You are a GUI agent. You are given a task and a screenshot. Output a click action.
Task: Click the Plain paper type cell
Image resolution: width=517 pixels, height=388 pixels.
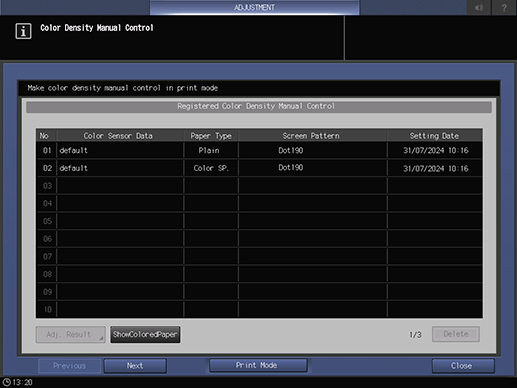[x=211, y=150]
